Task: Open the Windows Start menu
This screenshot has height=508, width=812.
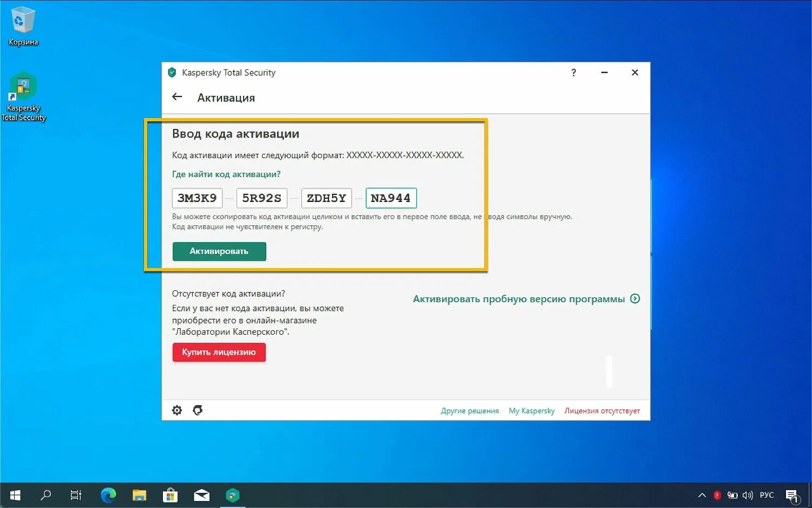Action: click(x=15, y=495)
